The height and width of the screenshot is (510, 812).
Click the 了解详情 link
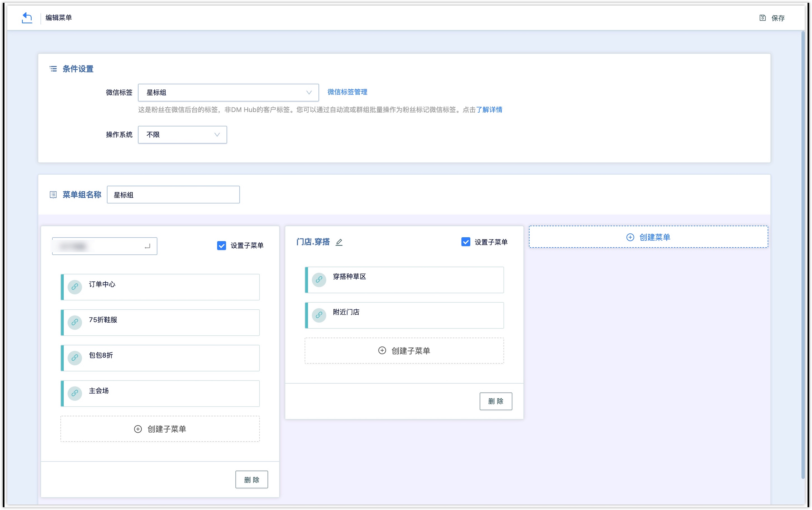point(489,110)
